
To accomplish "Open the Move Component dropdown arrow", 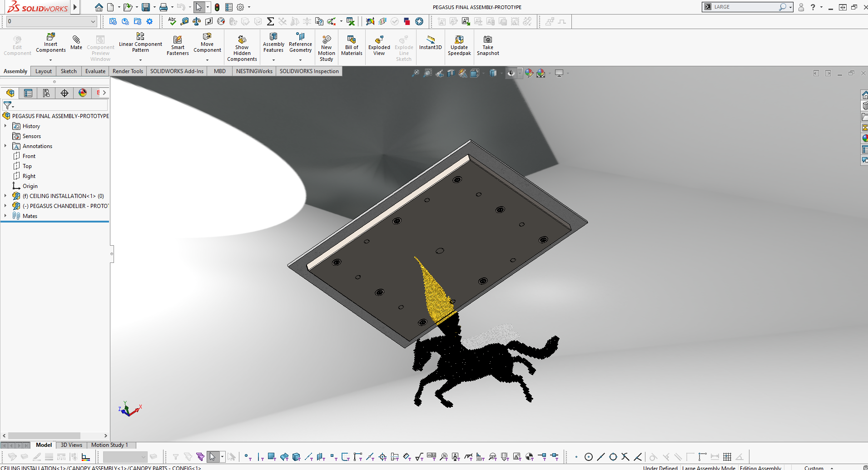I will click(207, 60).
